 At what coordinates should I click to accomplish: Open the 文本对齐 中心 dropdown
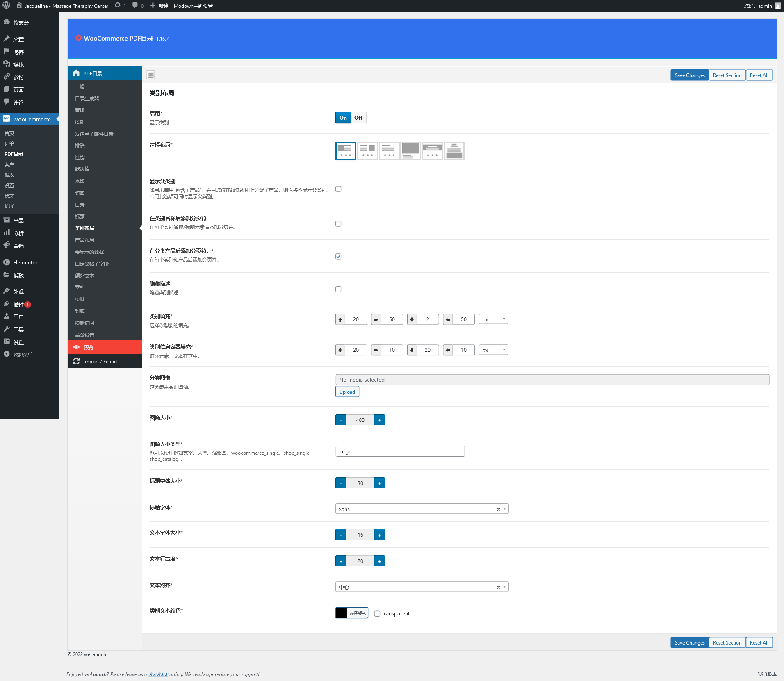(422, 587)
